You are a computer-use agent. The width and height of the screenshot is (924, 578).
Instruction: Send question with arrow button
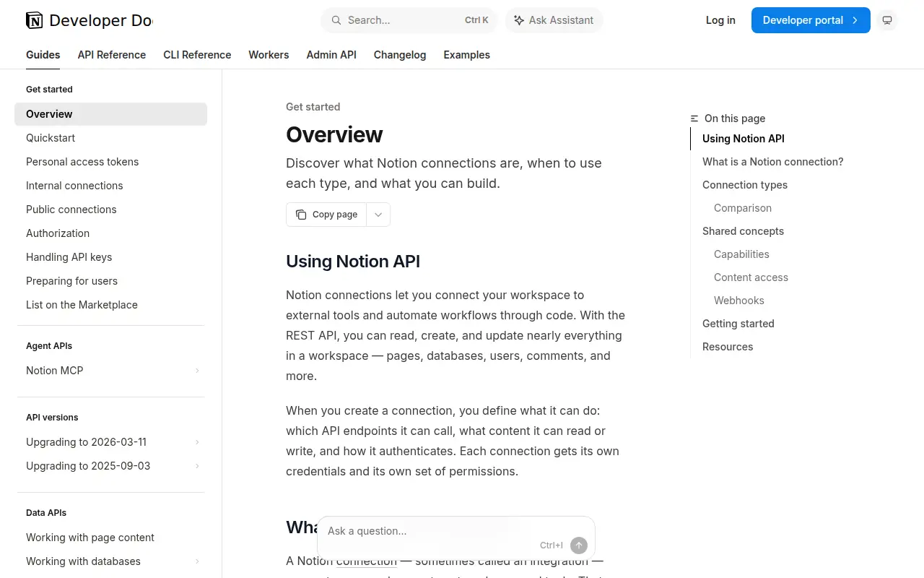[x=578, y=545]
